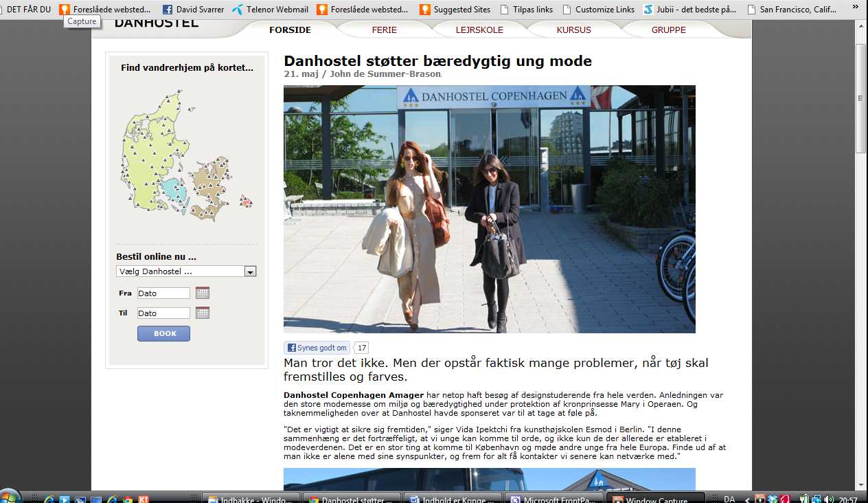868x503 pixels.
Task: Click 'Find vandrerhjem på kortet...' heading
Action: pyautogui.click(x=187, y=68)
